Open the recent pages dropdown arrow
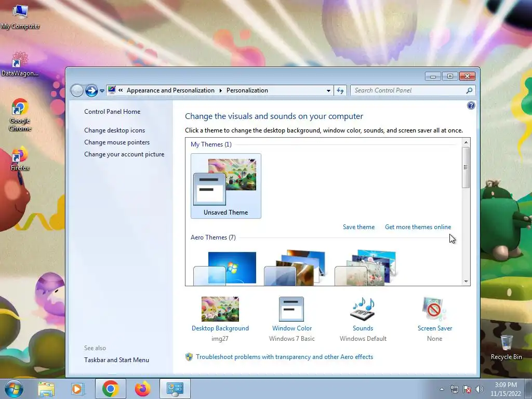532x399 pixels. pos(102,91)
